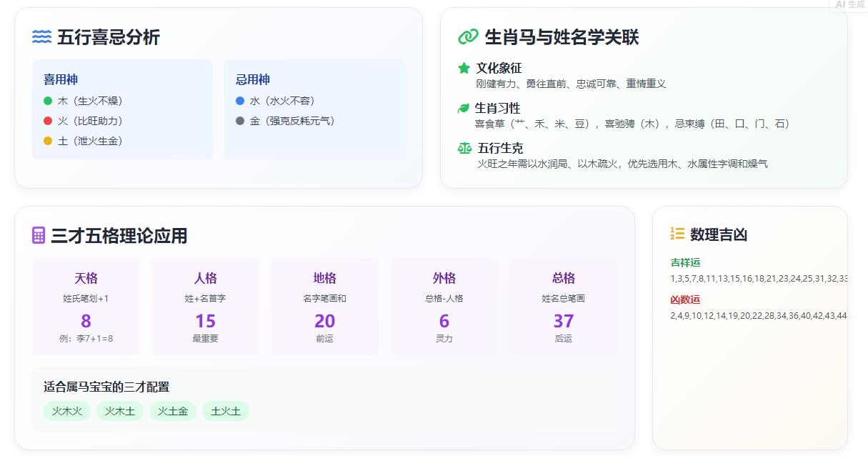Select the 火木火 configuration tag

67,411
